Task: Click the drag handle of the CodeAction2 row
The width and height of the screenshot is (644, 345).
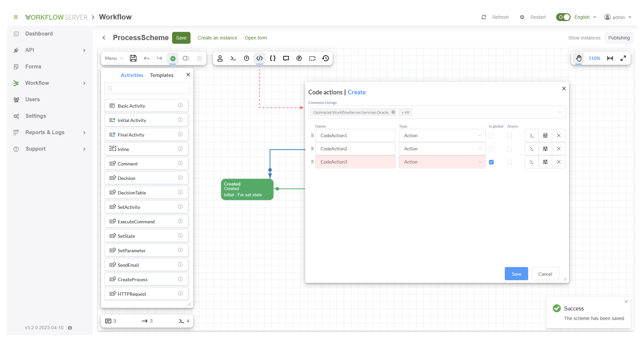Action: (x=312, y=149)
